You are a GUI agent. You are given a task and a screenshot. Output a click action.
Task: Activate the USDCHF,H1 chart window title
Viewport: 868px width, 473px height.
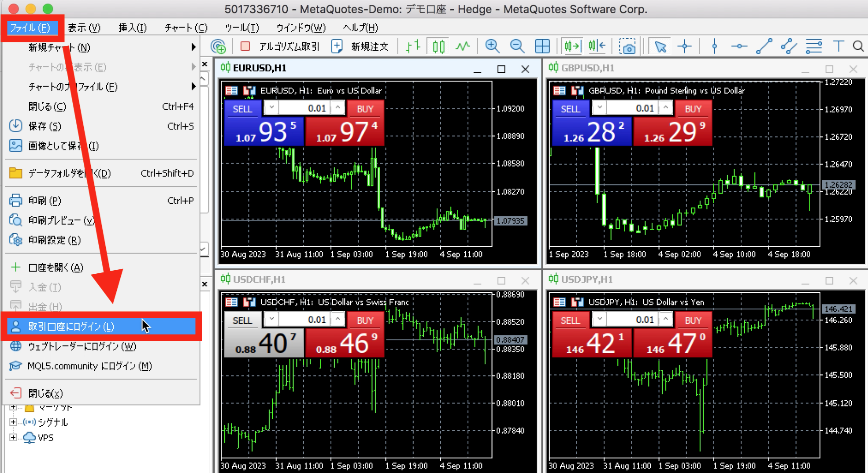pyautogui.click(x=259, y=279)
